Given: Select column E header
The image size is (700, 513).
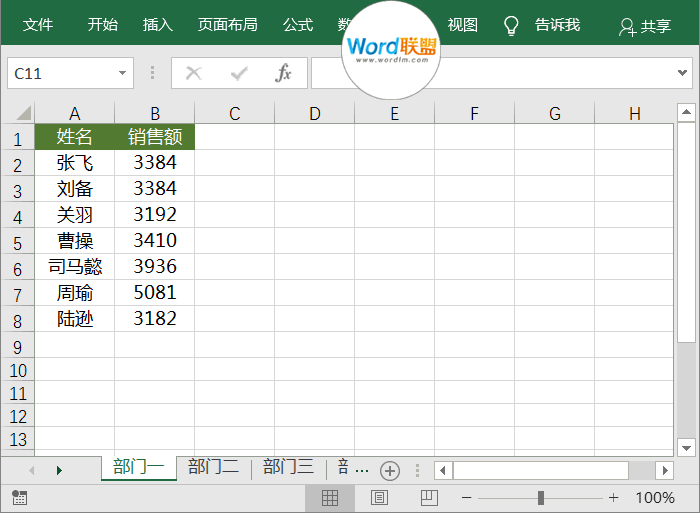Looking at the screenshot, I should click(395, 113).
